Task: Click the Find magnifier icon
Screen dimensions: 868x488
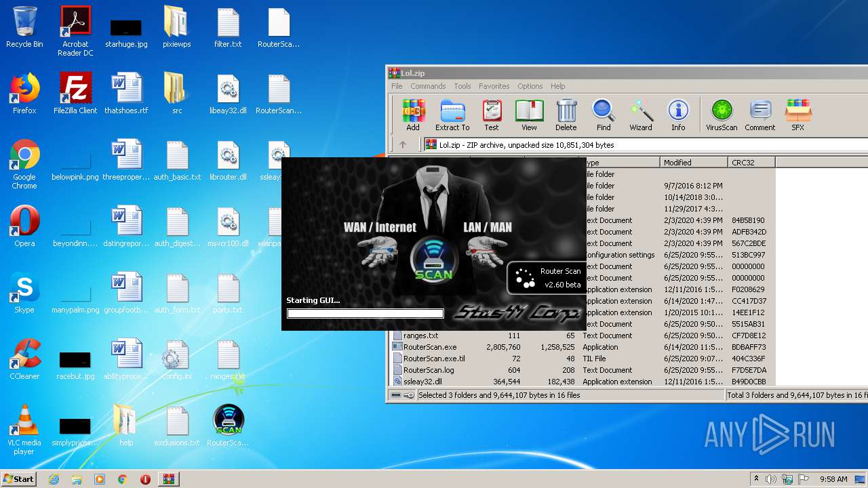Action: point(604,115)
